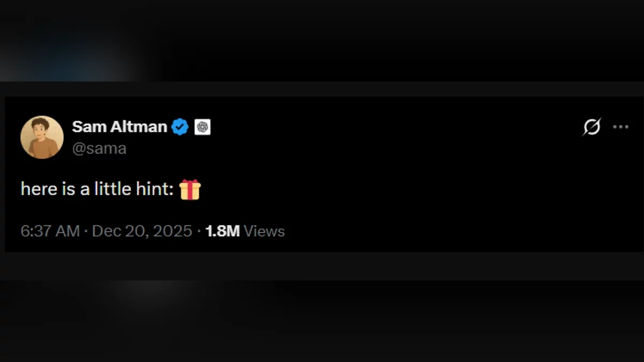
Task: Open the @sama handle link
Action: (99, 149)
